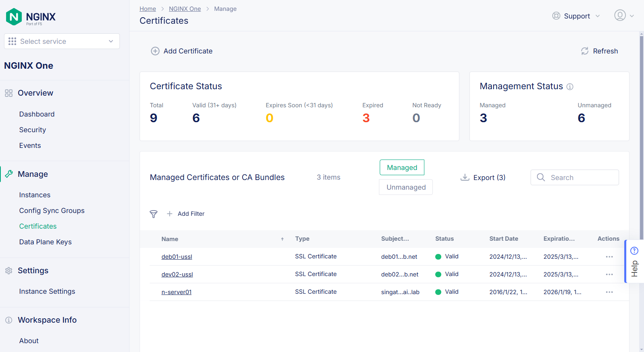This screenshot has width=644, height=352.
Task: Go to Instances in the sidebar
Action: (35, 195)
